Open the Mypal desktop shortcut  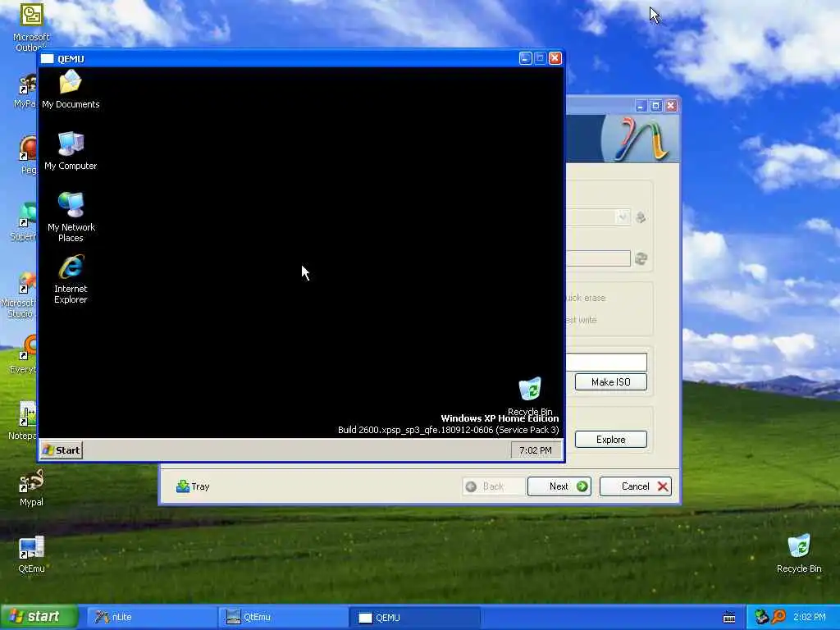(x=31, y=487)
